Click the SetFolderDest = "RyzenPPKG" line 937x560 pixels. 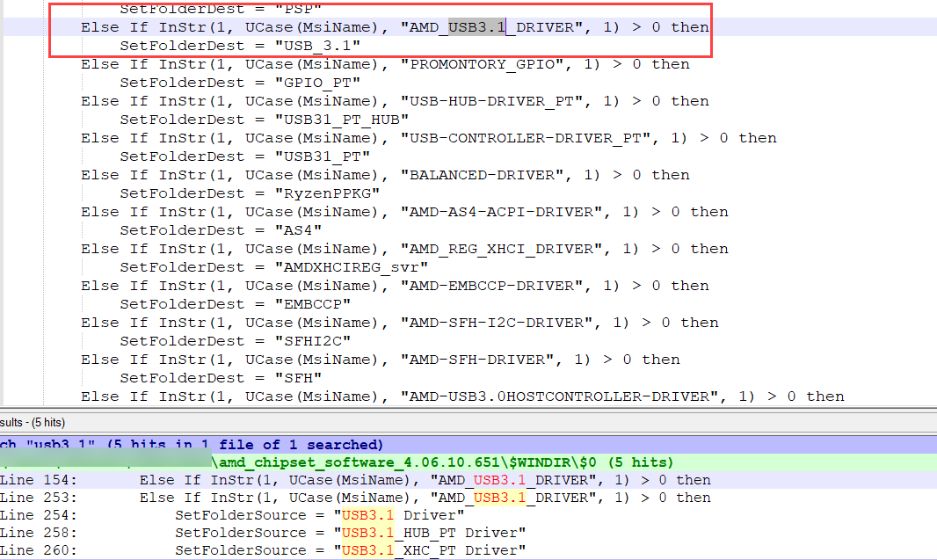(250, 193)
